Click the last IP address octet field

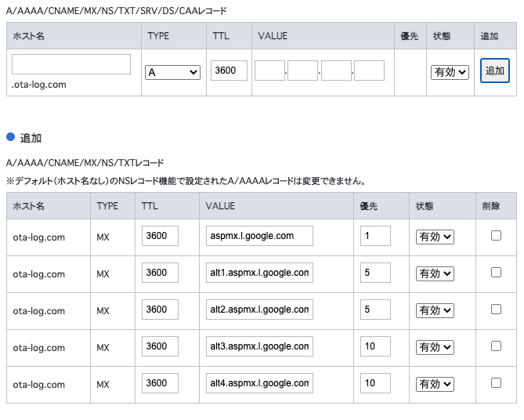tap(369, 71)
